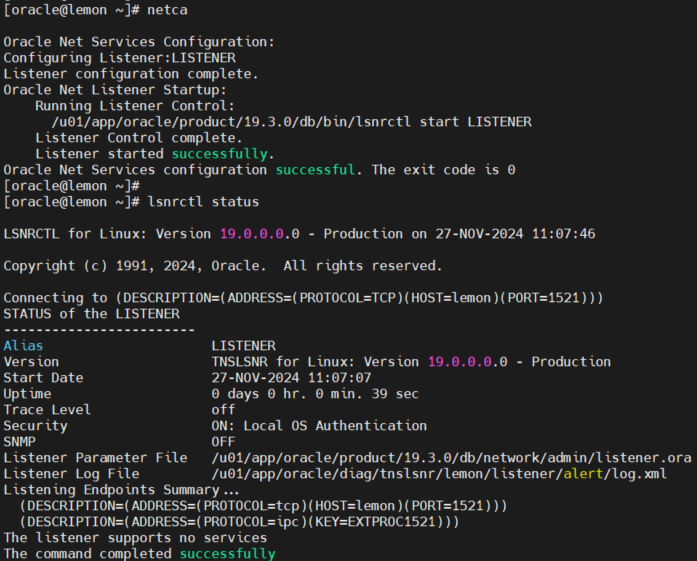Click the 'Trace Level' label

click(47, 410)
